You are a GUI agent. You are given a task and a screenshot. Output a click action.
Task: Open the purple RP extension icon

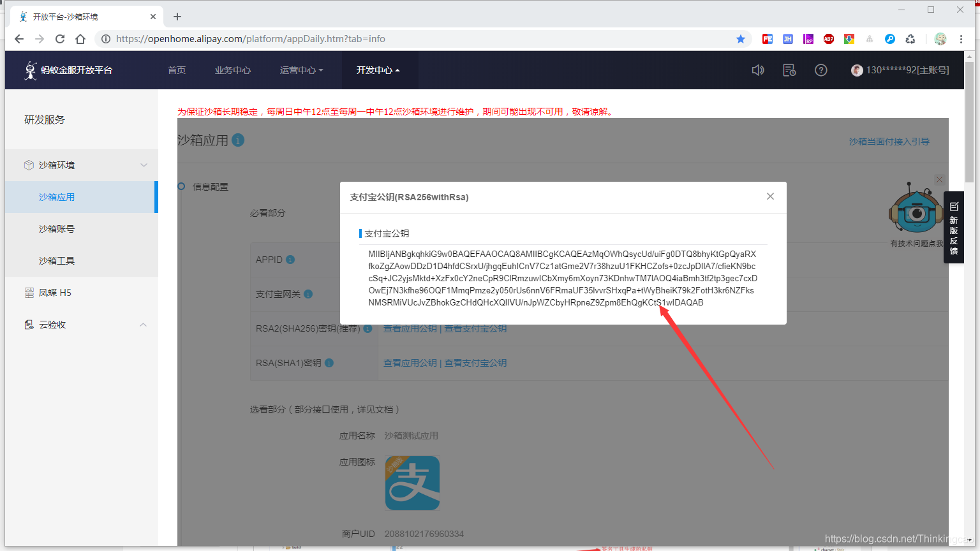[x=808, y=39]
